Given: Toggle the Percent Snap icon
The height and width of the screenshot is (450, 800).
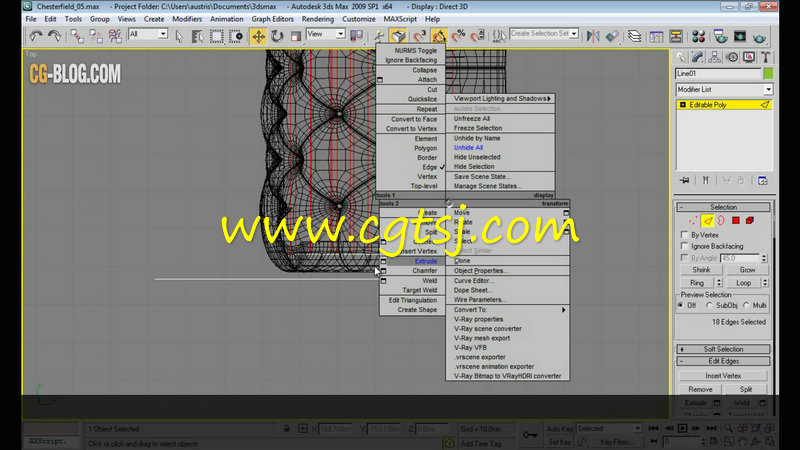Looking at the screenshot, I should 458,36.
